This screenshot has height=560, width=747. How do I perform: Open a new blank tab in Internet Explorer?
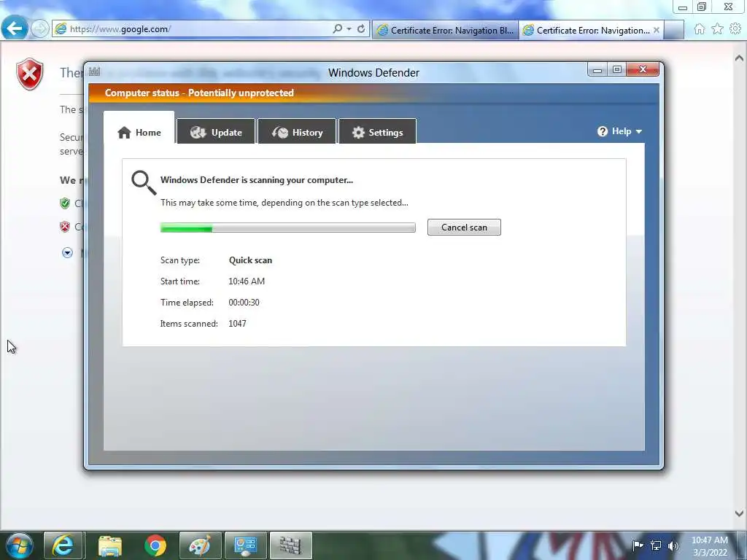click(673, 30)
